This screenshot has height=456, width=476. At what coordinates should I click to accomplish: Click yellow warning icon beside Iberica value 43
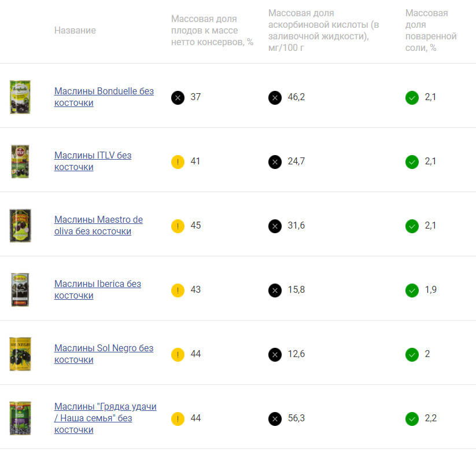pyautogui.click(x=178, y=290)
